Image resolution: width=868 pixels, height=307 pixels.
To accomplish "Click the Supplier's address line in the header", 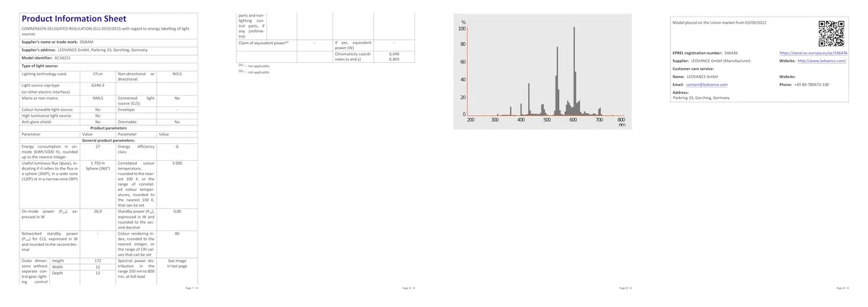I will (x=85, y=49).
